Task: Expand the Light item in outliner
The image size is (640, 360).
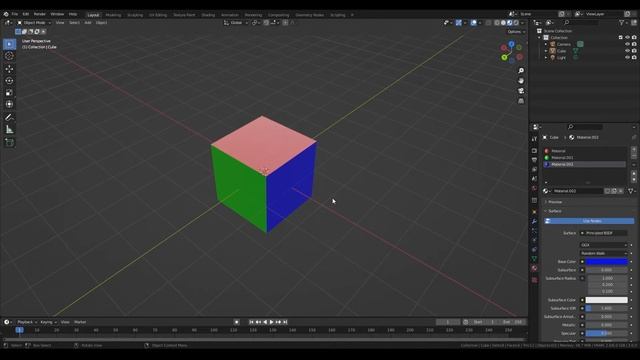Action: coord(546,58)
